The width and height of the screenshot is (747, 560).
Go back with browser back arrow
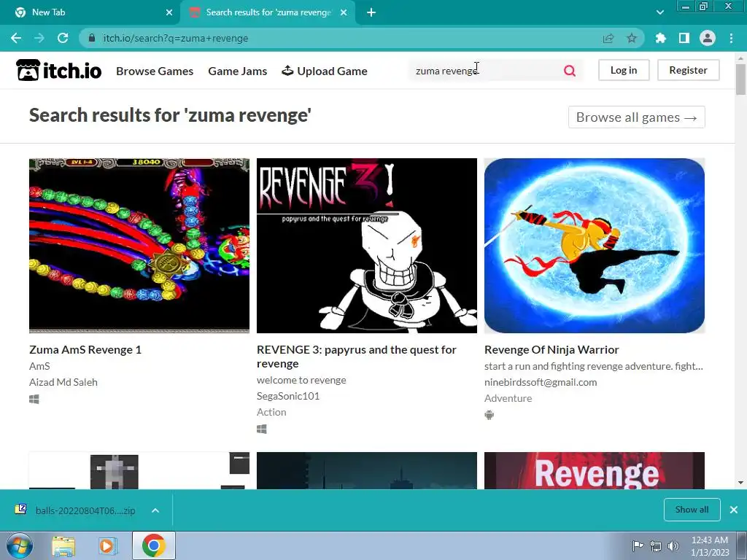coord(16,38)
